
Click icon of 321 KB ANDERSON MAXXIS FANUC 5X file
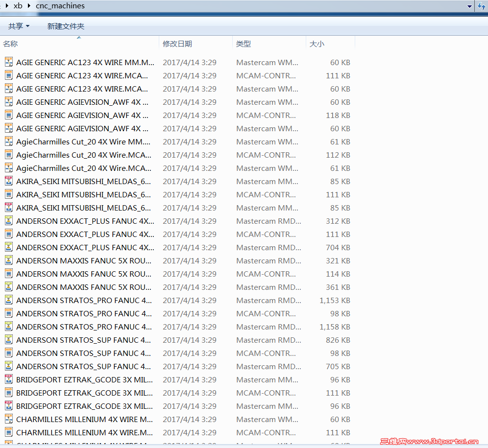(x=9, y=260)
